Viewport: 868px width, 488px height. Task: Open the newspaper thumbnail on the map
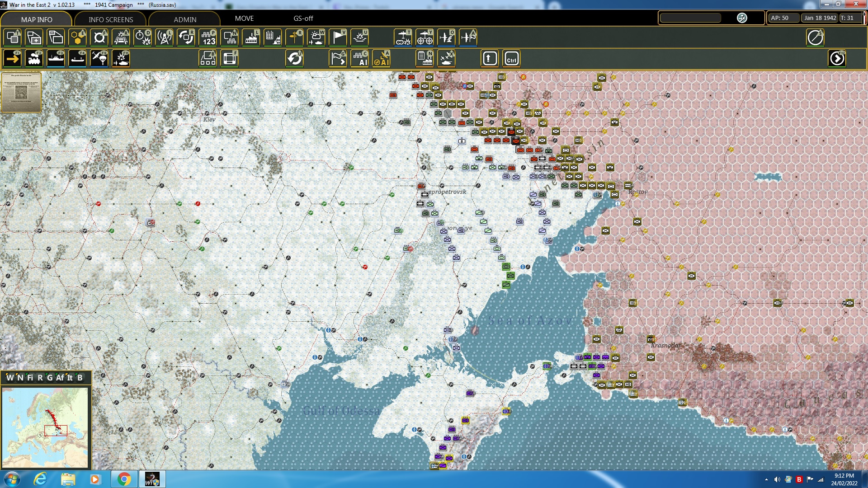[x=21, y=92]
